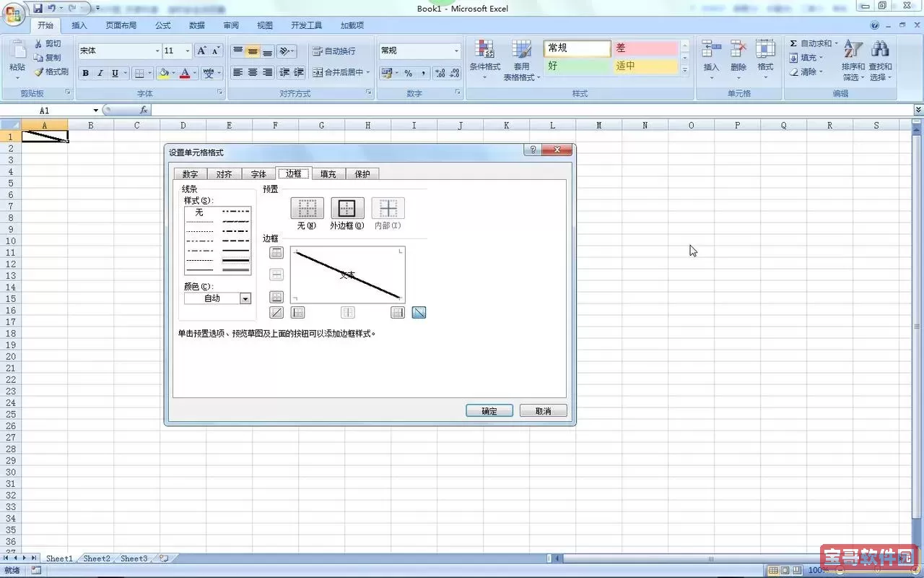Toggle the right border button in dialog
The height and width of the screenshot is (578, 924).
pyautogui.click(x=397, y=313)
